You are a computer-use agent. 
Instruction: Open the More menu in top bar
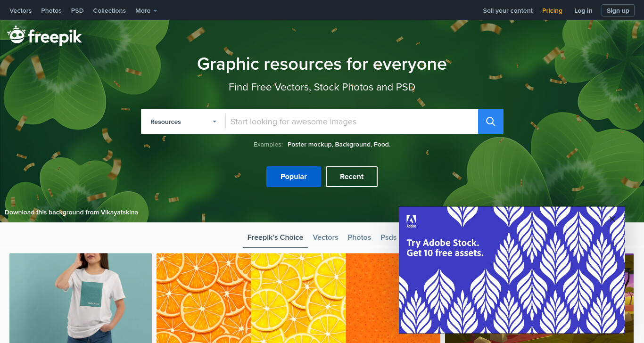click(x=146, y=10)
